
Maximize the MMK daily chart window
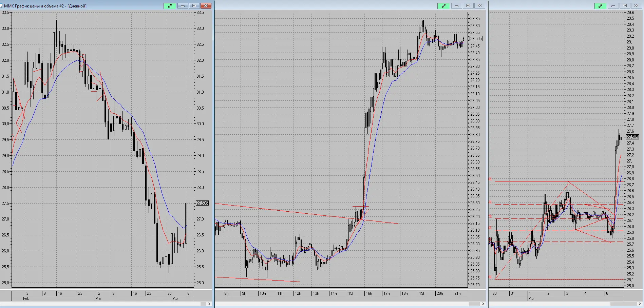(x=194, y=6)
